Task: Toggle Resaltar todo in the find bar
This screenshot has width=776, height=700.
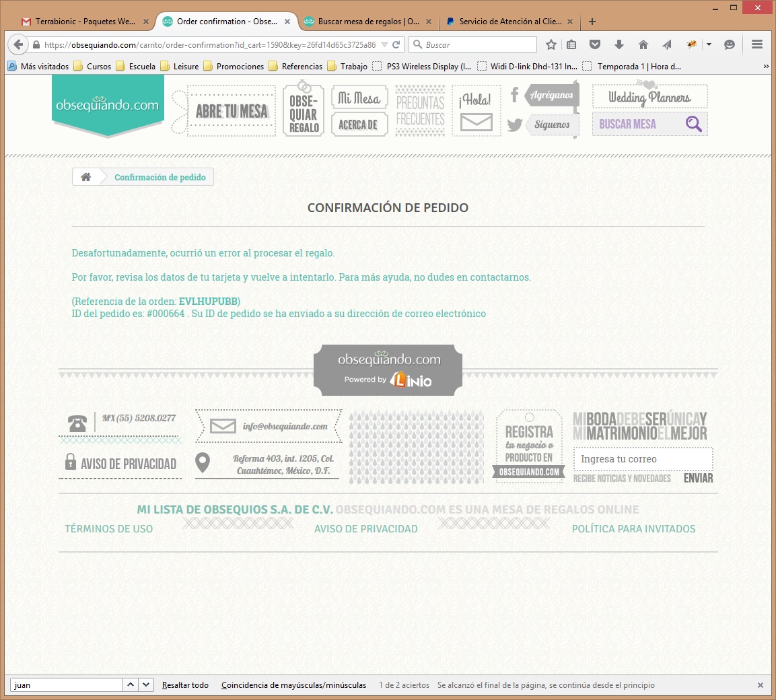Action: (185, 685)
